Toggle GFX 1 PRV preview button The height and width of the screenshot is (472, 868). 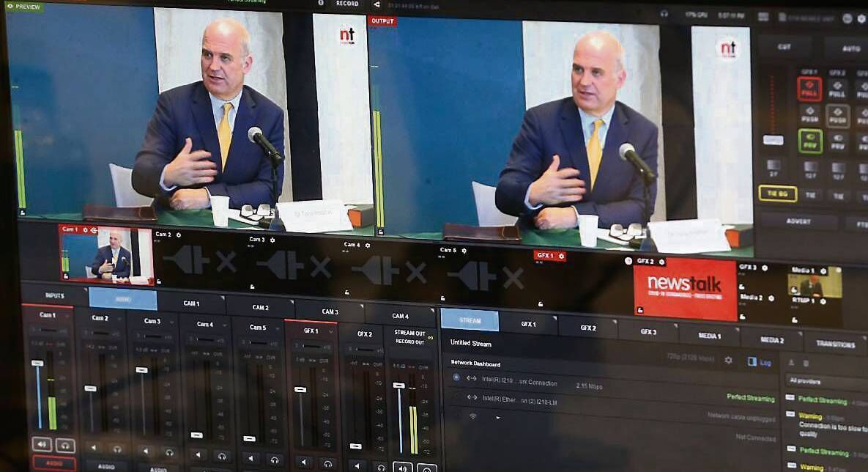pyautogui.click(x=810, y=141)
